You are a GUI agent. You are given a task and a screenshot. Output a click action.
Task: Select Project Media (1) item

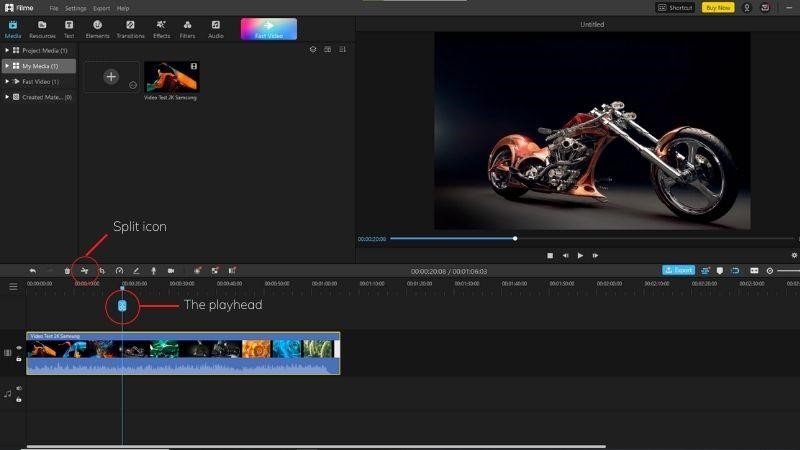(x=39, y=51)
